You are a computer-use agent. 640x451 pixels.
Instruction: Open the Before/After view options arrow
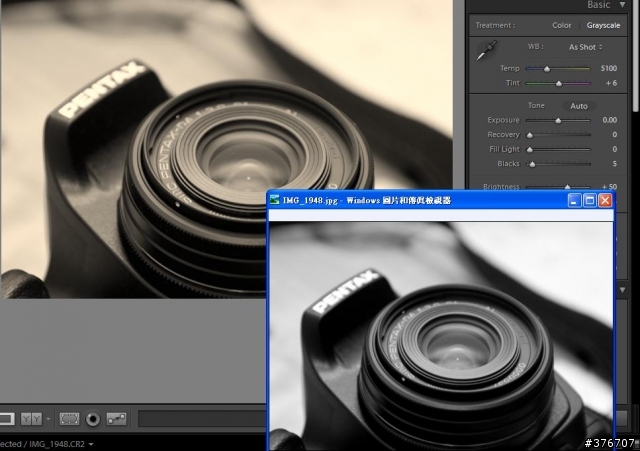click(x=48, y=419)
